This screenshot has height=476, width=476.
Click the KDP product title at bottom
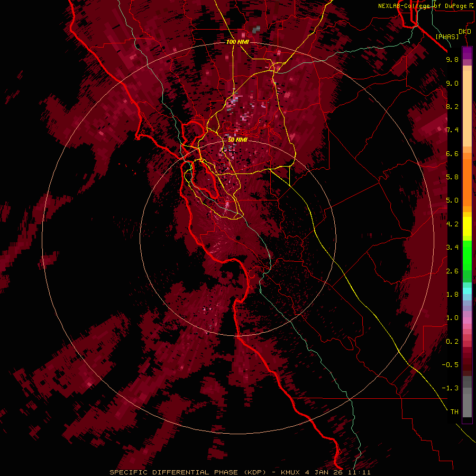coord(240,472)
